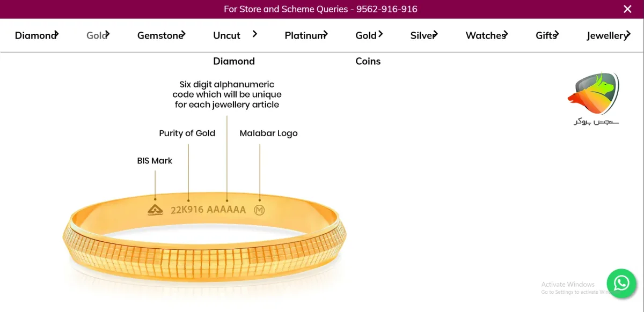Open the Silver menu

(x=423, y=35)
